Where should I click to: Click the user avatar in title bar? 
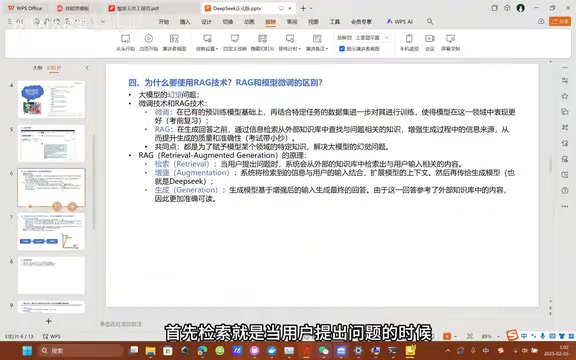tap(521, 8)
